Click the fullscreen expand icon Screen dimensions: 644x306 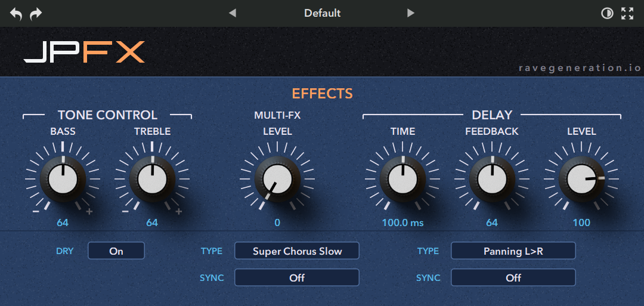(x=627, y=14)
